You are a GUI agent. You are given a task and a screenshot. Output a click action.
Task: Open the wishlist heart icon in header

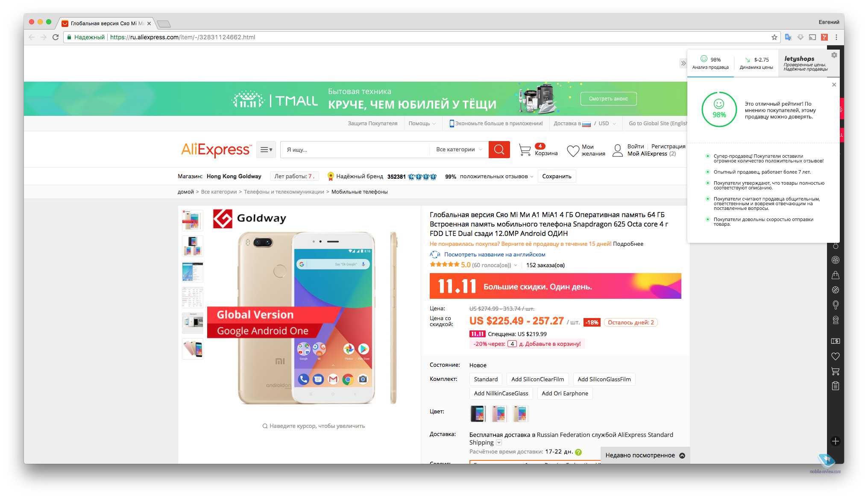[x=573, y=150]
